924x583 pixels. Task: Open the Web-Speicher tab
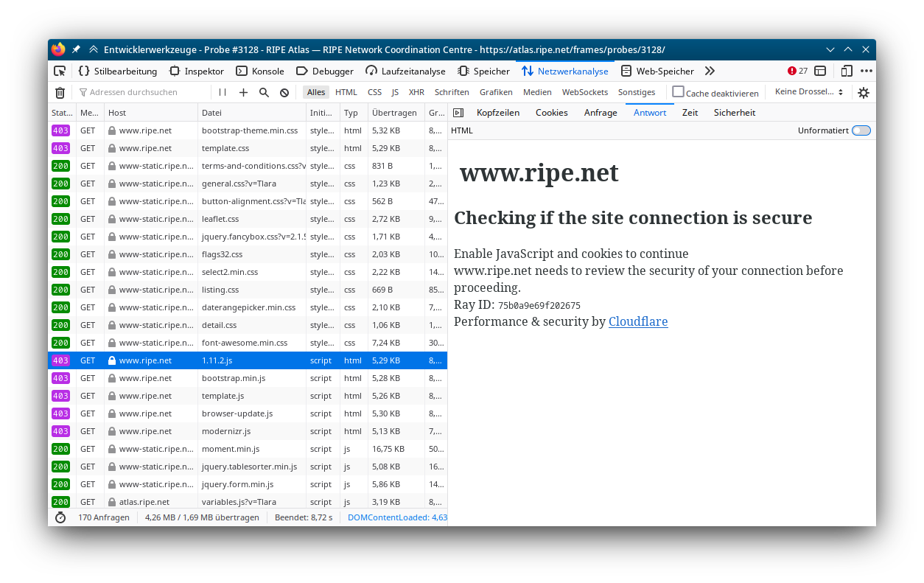[x=657, y=71]
